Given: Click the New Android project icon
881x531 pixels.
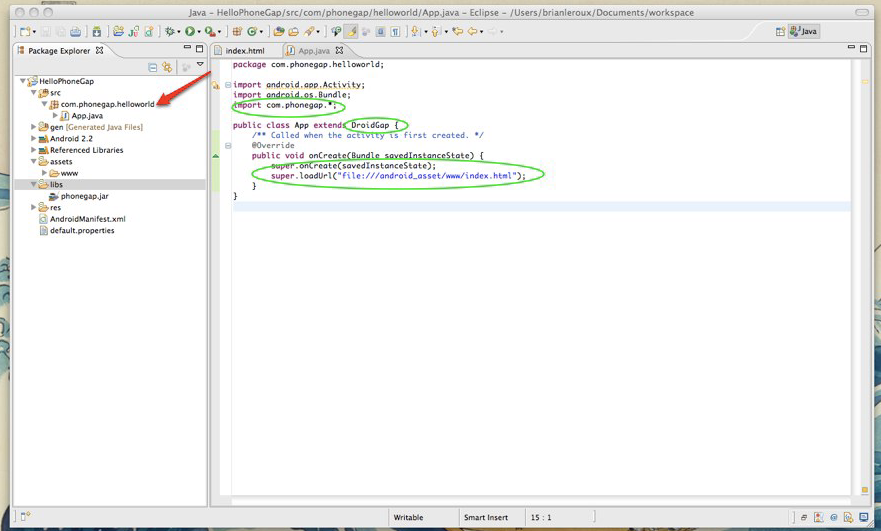Looking at the screenshot, I should (x=118, y=32).
